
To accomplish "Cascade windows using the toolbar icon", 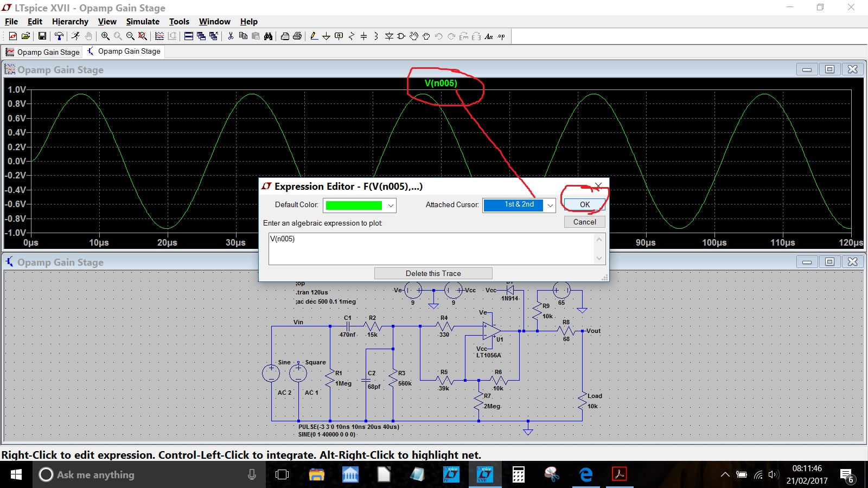I will 201,36.
